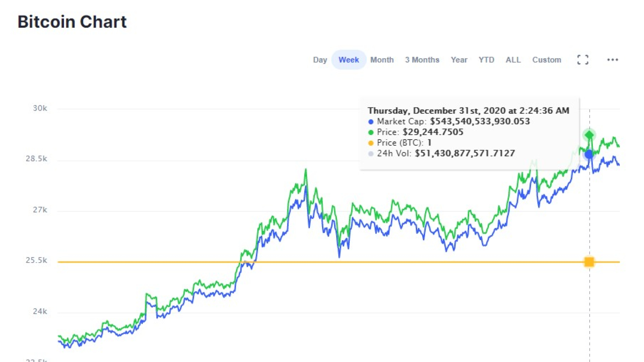The width and height of the screenshot is (644, 362).
Task: Click the 27k y-axis label
Action: coord(40,210)
